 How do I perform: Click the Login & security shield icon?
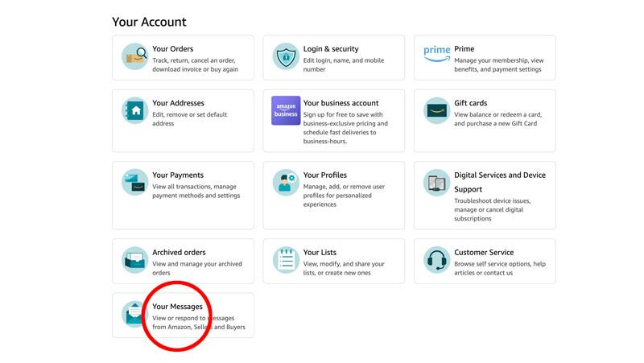(285, 57)
